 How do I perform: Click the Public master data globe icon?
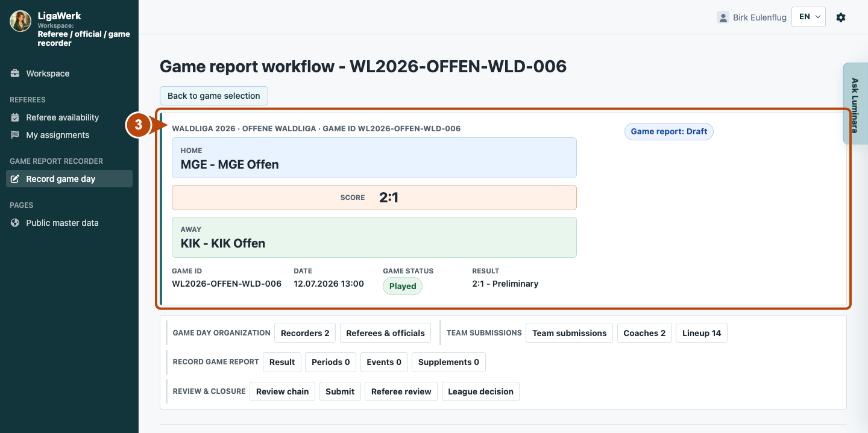15,223
